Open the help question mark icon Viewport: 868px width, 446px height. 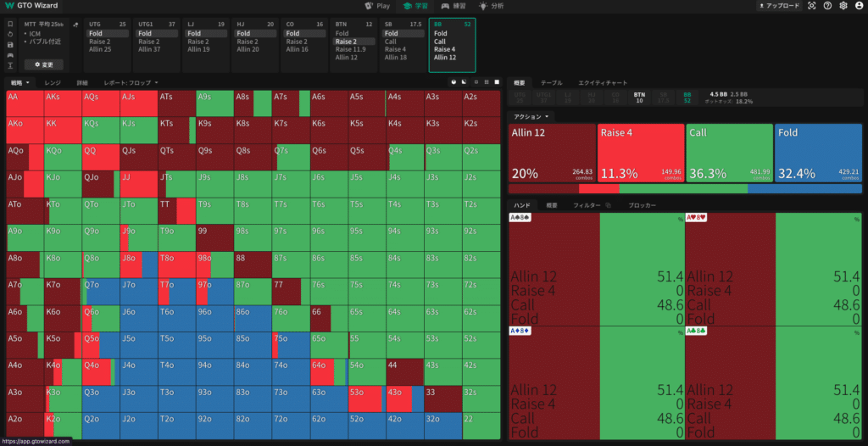point(827,6)
